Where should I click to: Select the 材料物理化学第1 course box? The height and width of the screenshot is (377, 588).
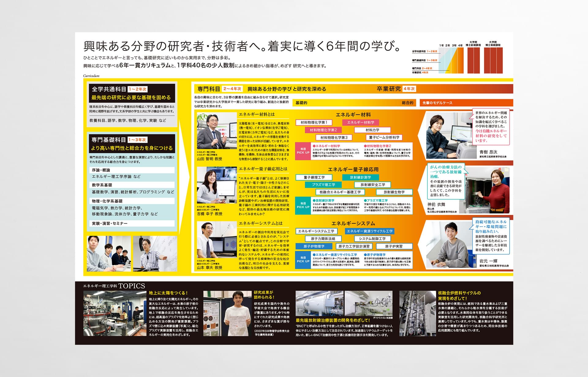point(314,123)
